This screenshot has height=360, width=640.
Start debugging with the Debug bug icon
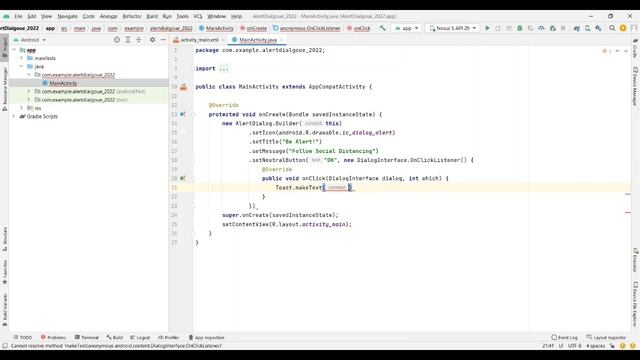[520, 28]
